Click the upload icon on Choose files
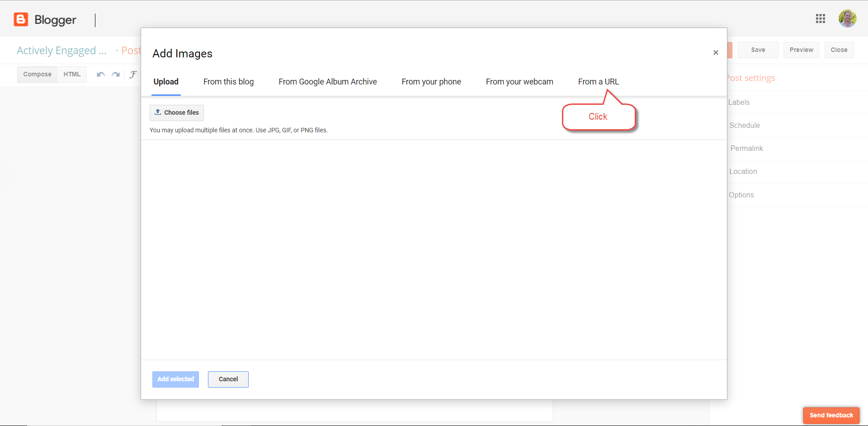The height and width of the screenshot is (426, 868). pos(158,112)
